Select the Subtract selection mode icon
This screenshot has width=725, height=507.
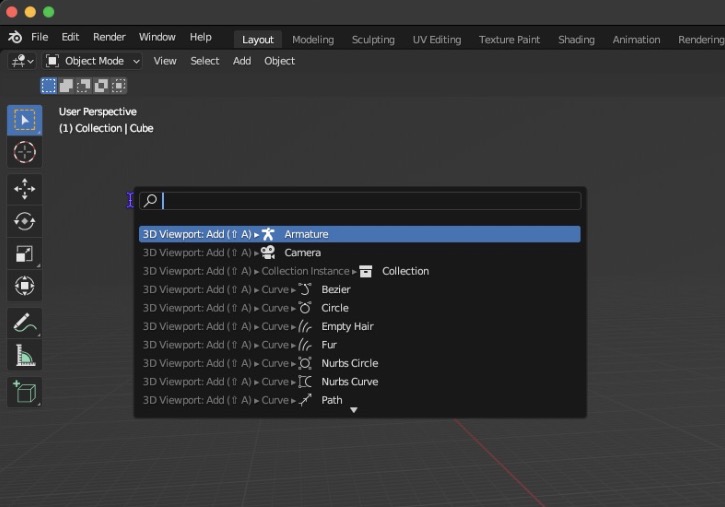click(x=84, y=86)
